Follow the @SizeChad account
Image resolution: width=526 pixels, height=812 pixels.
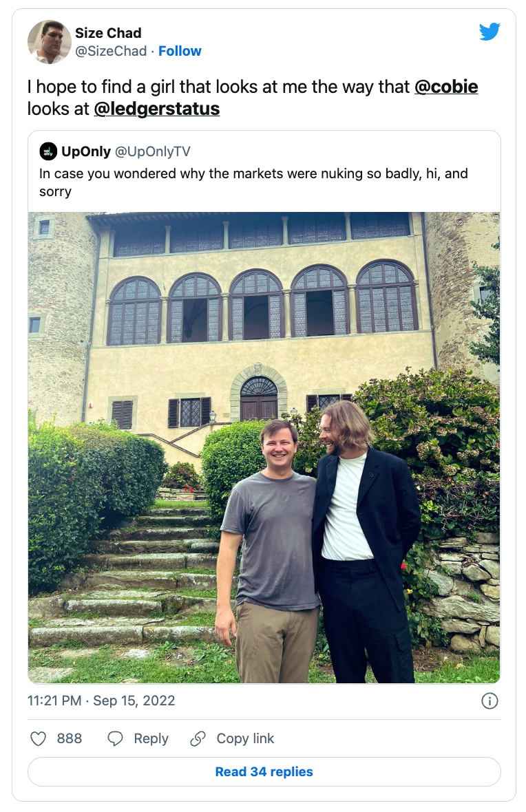pos(180,51)
